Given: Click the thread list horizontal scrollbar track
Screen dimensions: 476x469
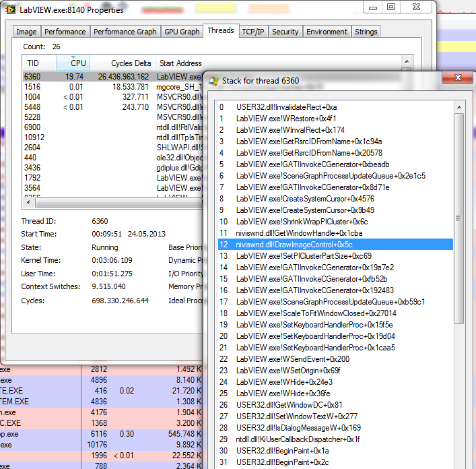Looking at the screenshot, I should point(118,202).
